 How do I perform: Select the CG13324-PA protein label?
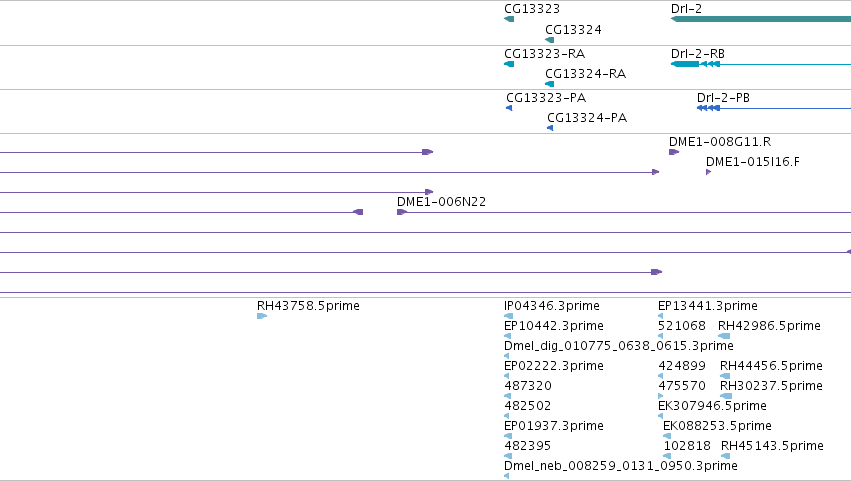pyautogui.click(x=587, y=118)
